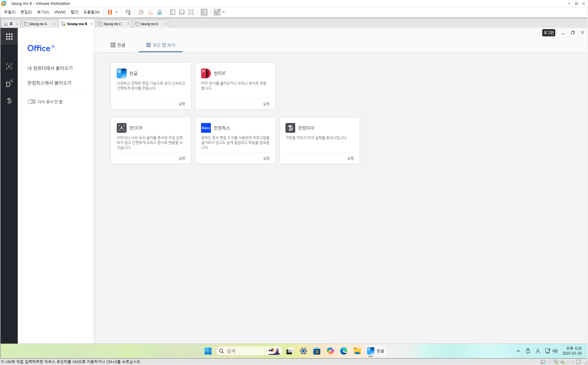
Task: Click the Hancom Docs sidebar icon
Action: point(9,84)
